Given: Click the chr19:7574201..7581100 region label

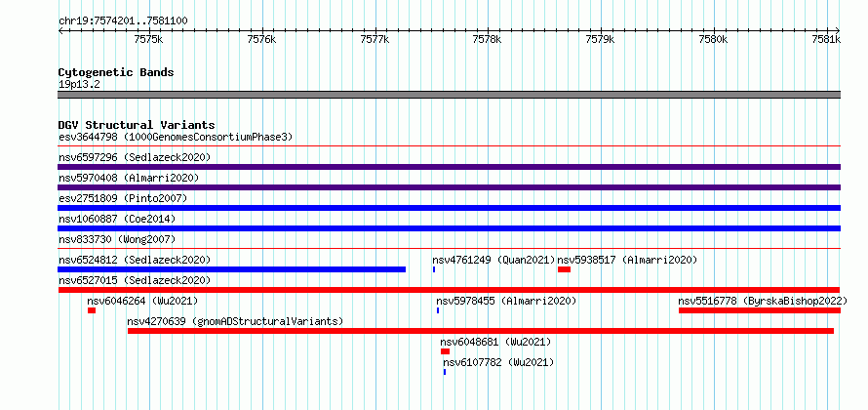Looking at the screenshot, I should pyautogui.click(x=123, y=21).
